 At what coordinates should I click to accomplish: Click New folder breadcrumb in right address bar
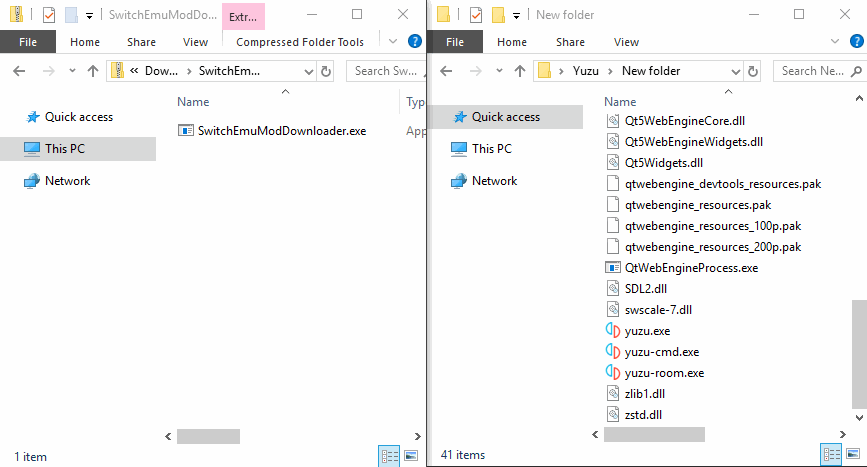tap(651, 71)
